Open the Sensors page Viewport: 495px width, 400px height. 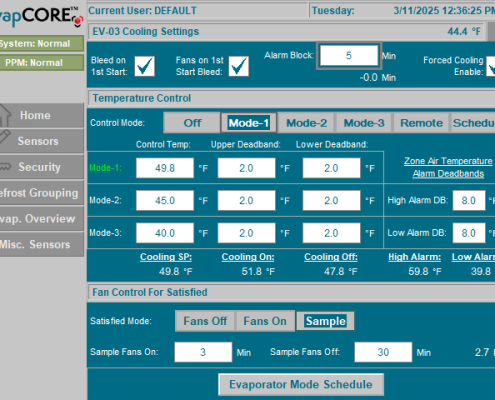pyautogui.click(x=42, y=141)
